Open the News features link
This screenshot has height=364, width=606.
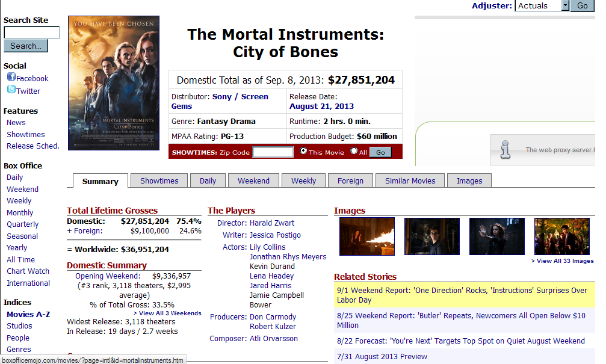click(16, 123)
